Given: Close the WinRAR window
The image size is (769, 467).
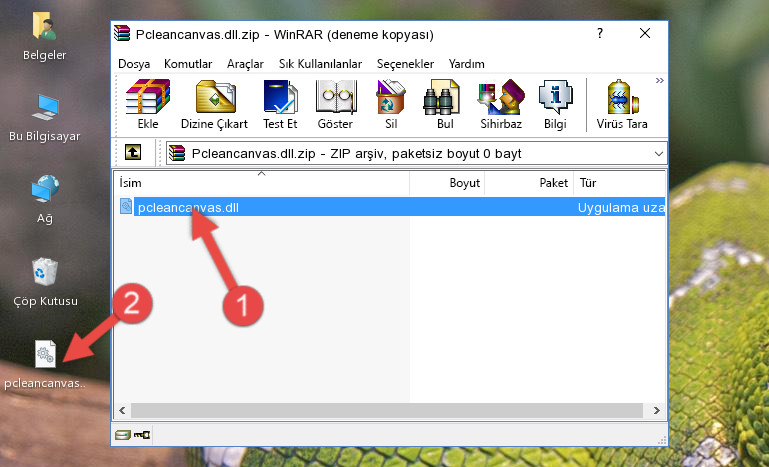Looking at the screenshot, I should [645, 33].
